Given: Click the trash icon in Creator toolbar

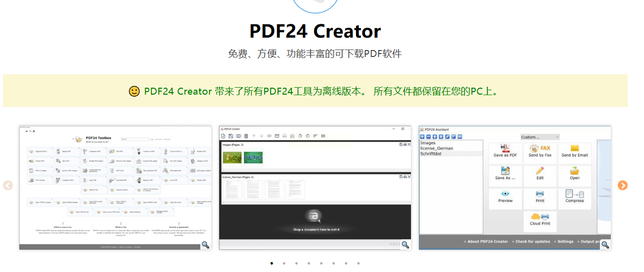Looking at the screenshot, I should click(x=246, y=136).
